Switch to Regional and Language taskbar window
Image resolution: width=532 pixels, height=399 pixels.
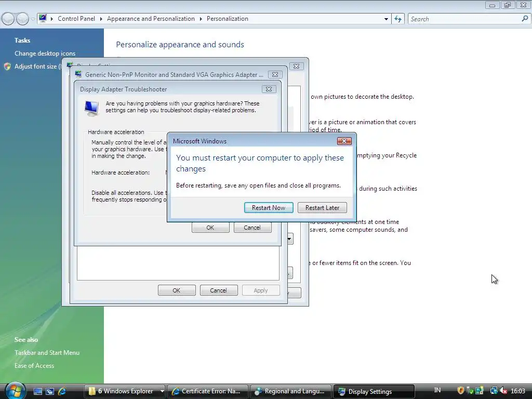click(x=290, y=391)
